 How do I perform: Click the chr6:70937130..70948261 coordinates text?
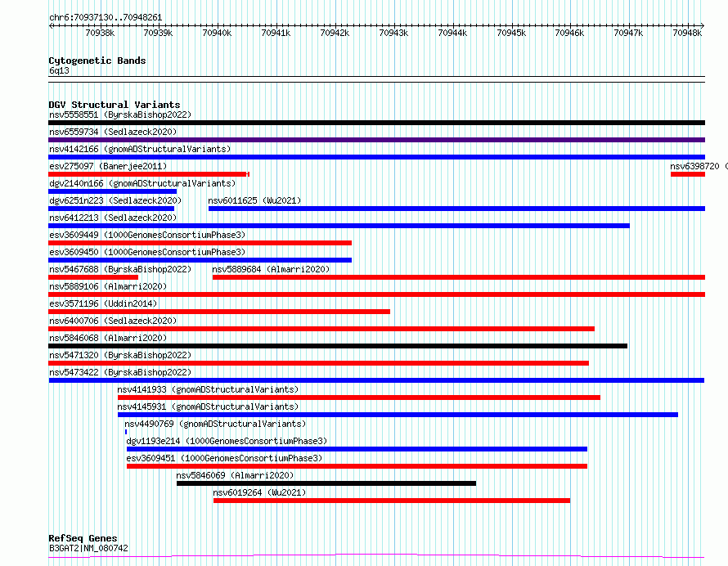tap(106, 18)
